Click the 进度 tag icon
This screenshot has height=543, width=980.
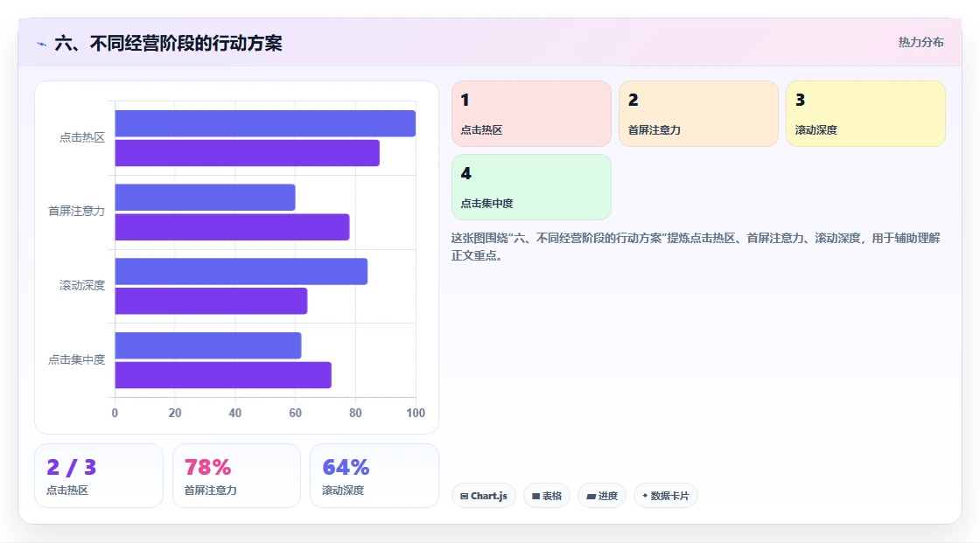[x=591, y=496]
